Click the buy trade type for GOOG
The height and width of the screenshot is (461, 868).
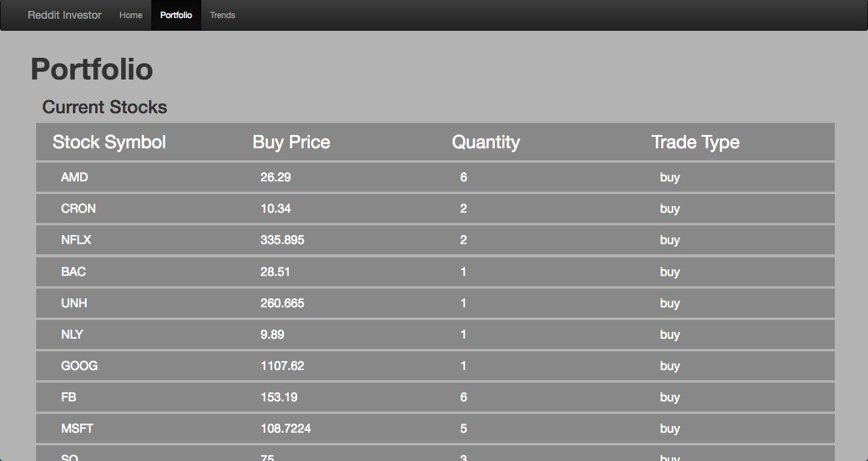coord(670,366)
